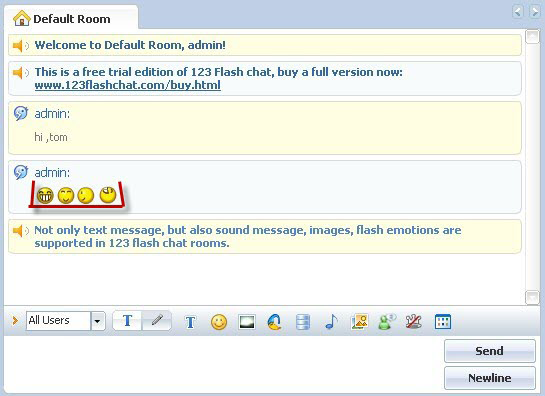The height and width of the screenshot is (396, 545).
Task: Click the background image icon in toolbar
Action: pos(247,322)
